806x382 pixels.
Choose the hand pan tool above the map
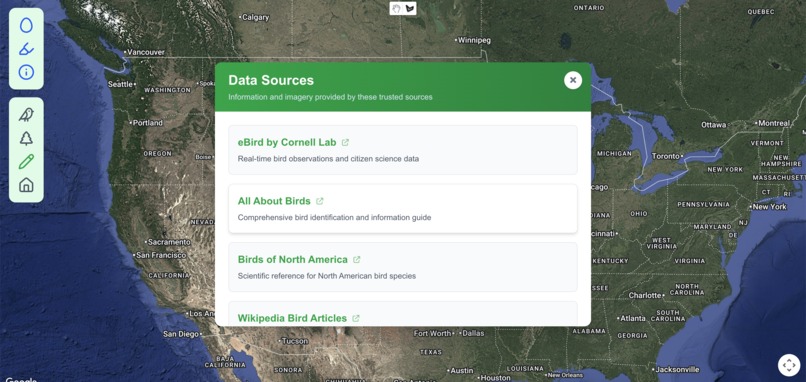coord(396,8)
